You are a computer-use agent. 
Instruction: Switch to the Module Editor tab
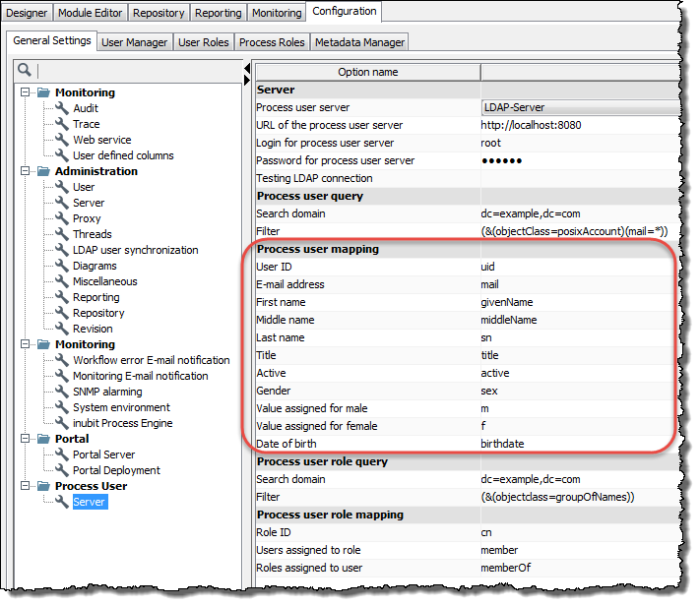tap(91, 13)
